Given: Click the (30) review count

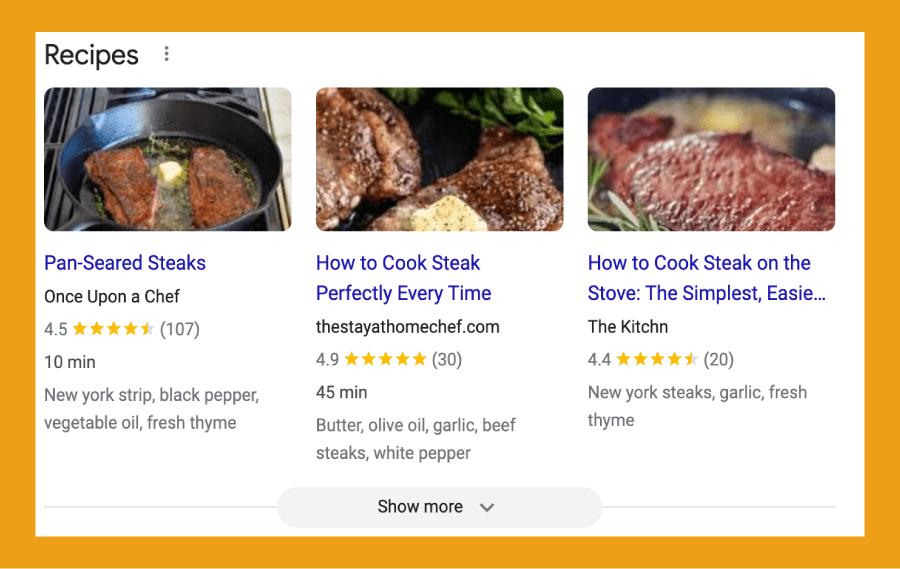Looking at the screenshot, I should pyautogui.click(x=447, y=359).
